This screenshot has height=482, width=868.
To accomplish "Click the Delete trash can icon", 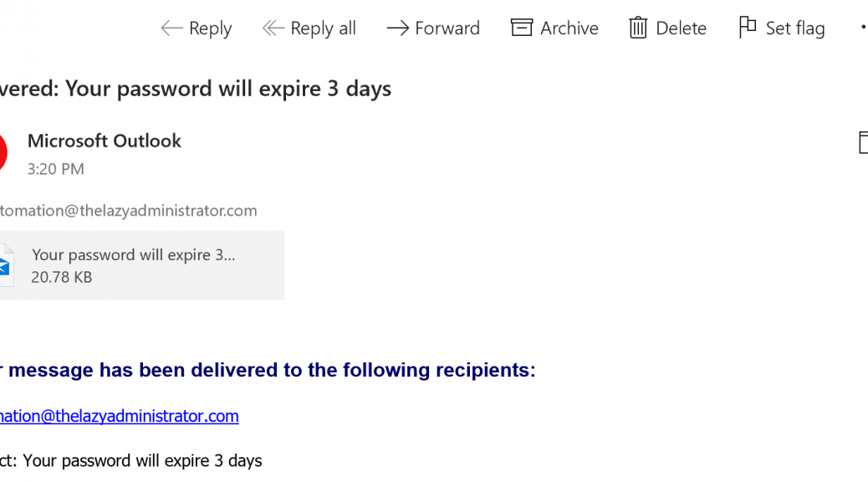I will [x=638, y=28].
